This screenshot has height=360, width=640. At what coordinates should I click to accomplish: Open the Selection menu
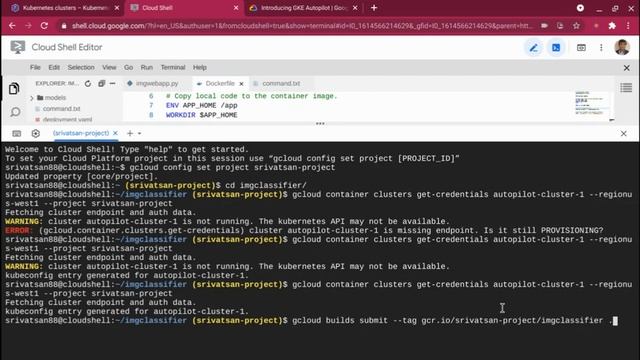coord(81,67)
